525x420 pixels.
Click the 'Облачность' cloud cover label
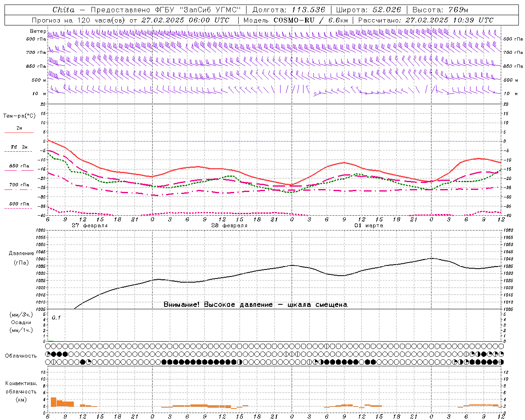(21, 356)
